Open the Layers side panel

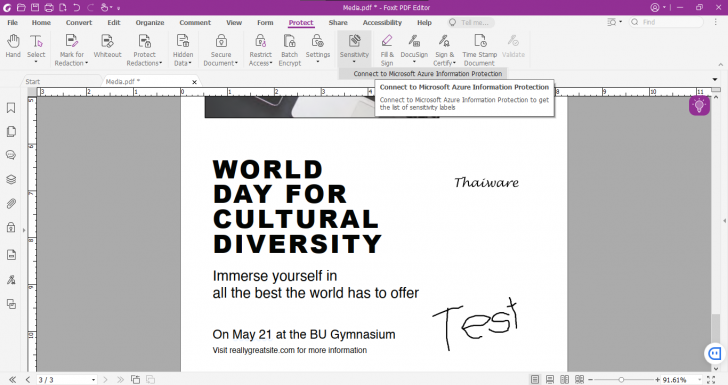pyautogui.click(x=11, y=179)
